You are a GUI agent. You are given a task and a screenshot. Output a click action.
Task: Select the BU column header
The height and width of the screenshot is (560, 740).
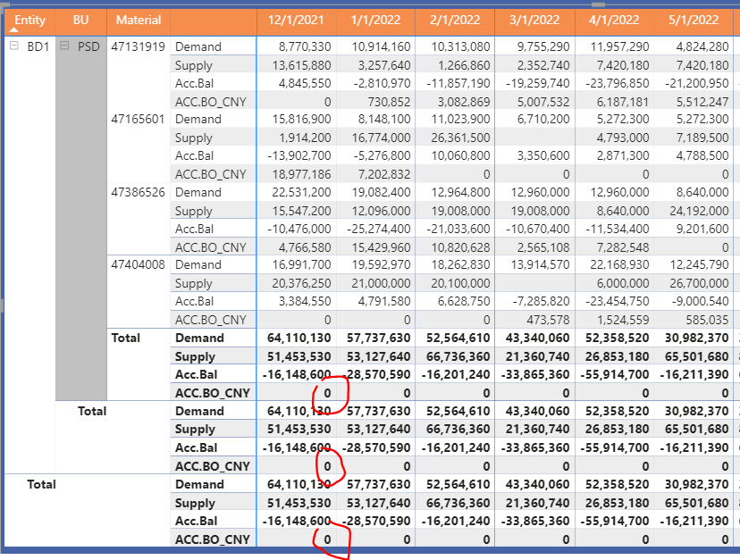tap(80, 20)
